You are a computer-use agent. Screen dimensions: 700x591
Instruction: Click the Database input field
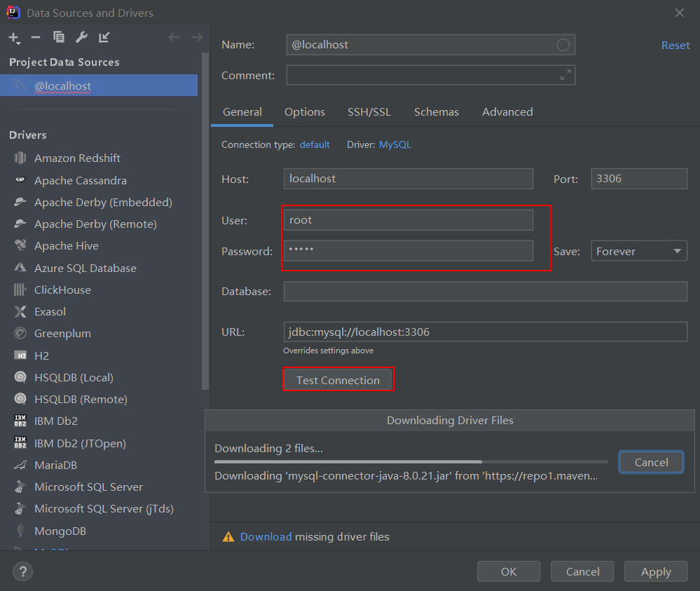(486, 291)
